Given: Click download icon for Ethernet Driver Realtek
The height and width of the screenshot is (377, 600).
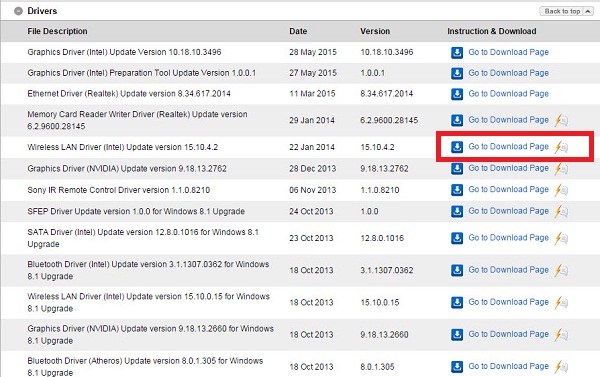Looking at the screenshot, I should coord(457,94).
